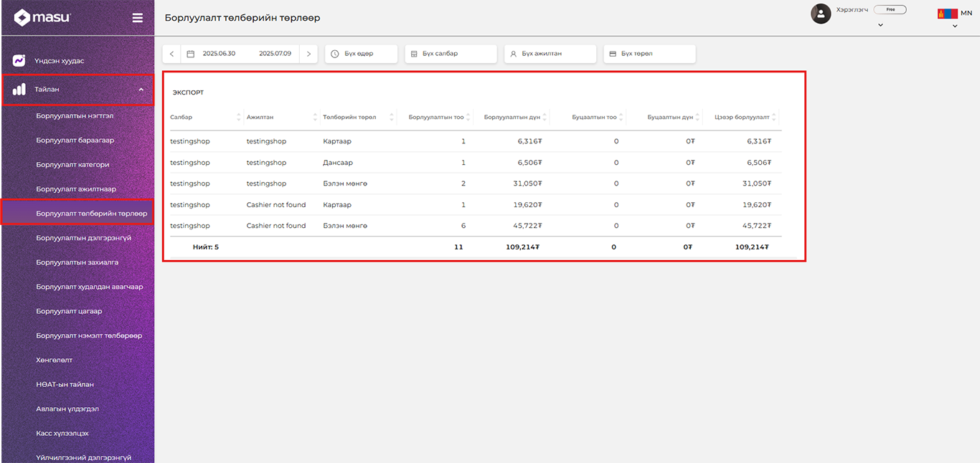Image resolution: width=980 pixels, height=463 pixels.
Task: Click the Mongolian flag language icon
Action: [947, 14]
